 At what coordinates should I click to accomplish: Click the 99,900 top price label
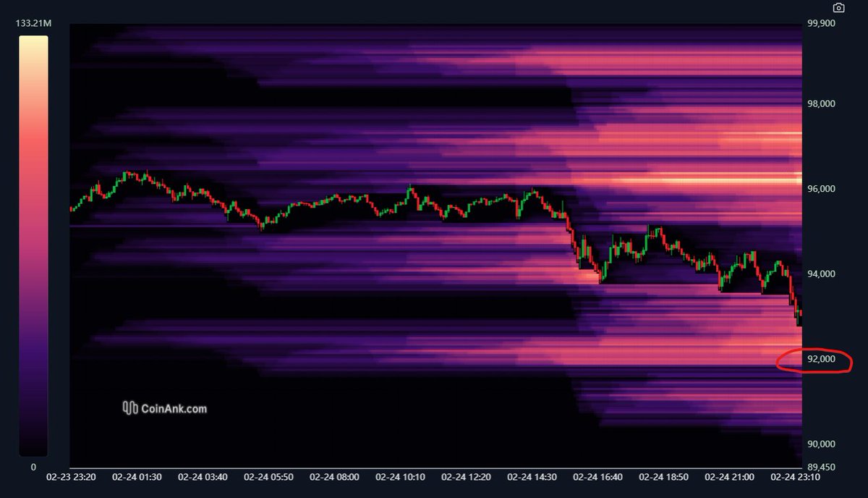[x=822, y=25]
